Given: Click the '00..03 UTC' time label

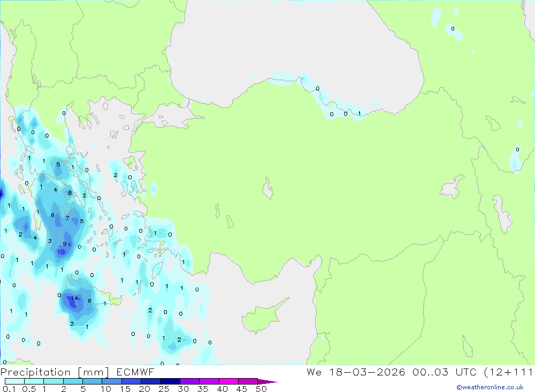Looking at the screenshot, I should click(x=444, y=372).
